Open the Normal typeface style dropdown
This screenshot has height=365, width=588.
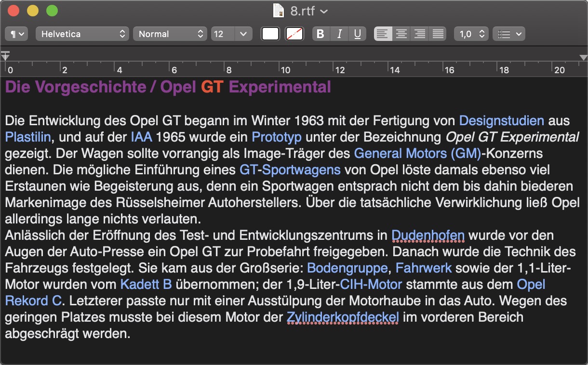[170, 34]
